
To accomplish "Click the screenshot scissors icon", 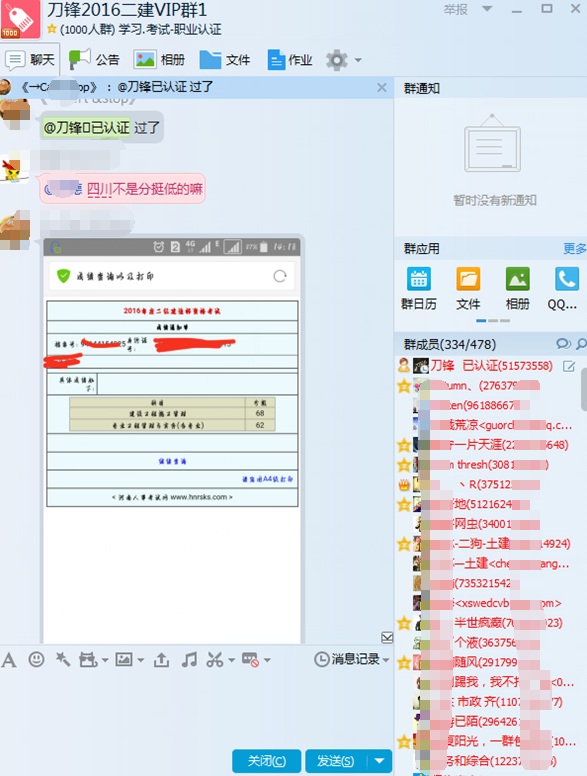I will point(215,659).
